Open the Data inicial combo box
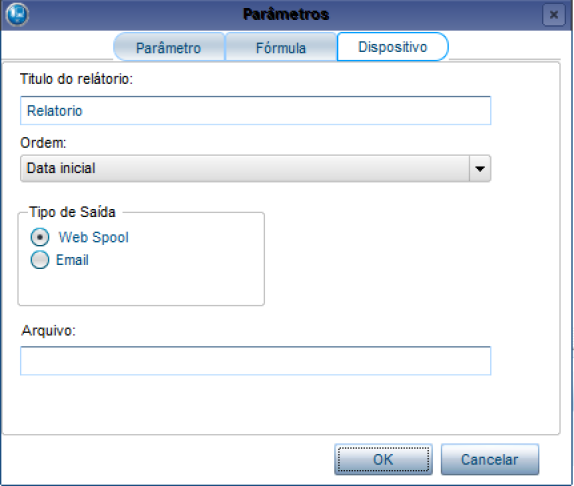The image size is (574, 486). pyautogui.click(x=256, y=169)
